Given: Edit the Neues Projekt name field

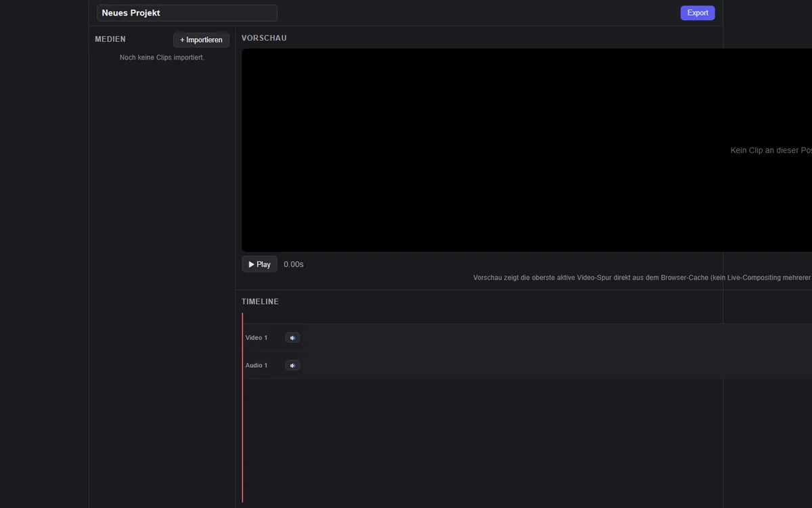Looking at the screenshot, I should pyautogui.click(x=187, y=13).
